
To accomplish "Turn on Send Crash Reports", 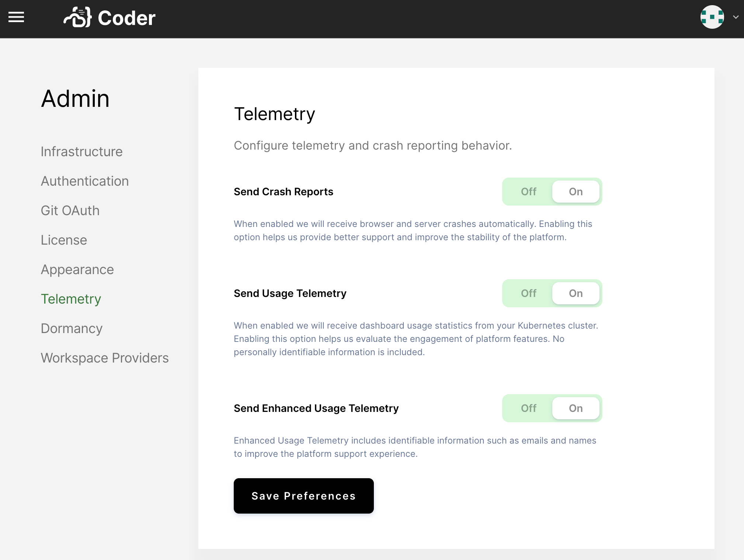I will [x=575, y=192].
